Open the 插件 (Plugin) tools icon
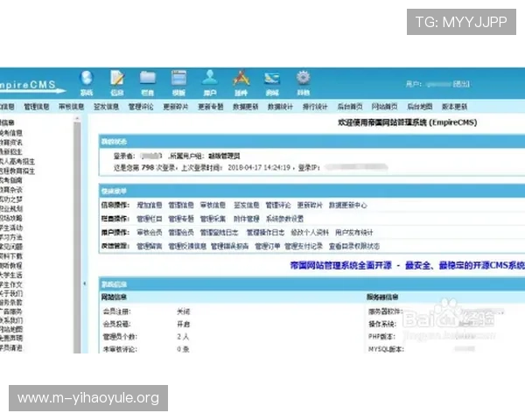The image size is (525, 420). [241, 83]
